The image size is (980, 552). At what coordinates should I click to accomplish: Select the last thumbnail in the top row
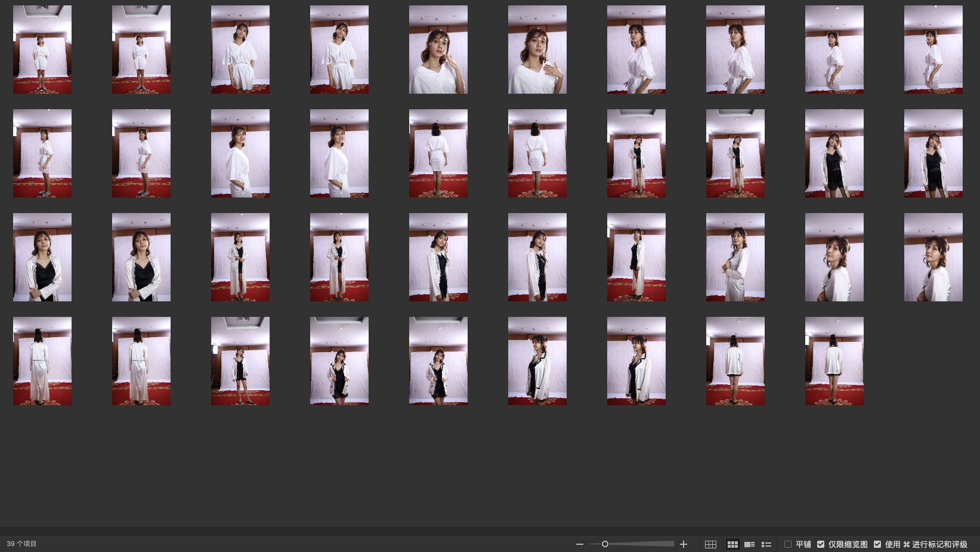tap(933, 50)
